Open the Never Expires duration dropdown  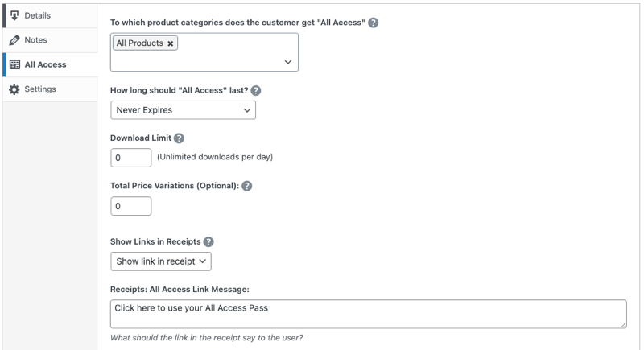[x=183, y=110]
